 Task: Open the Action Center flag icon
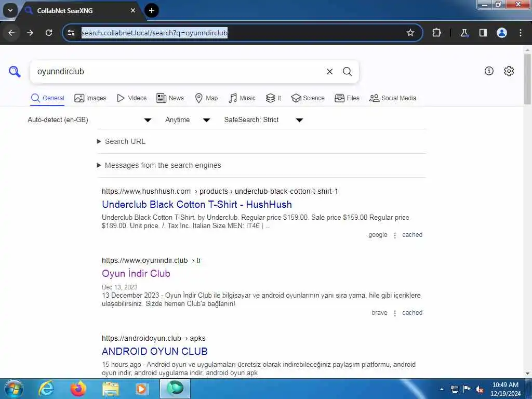tap(467, 389)
